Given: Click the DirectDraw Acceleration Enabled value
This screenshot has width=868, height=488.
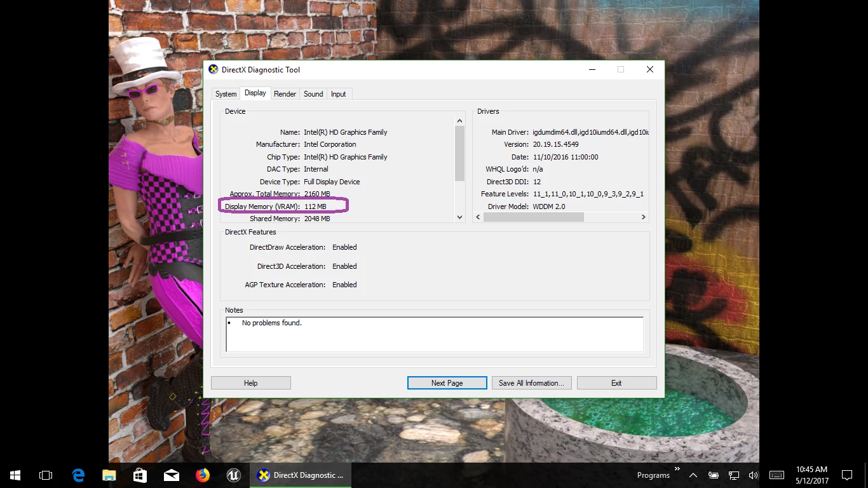Looking at the screenshot, I should coord(344,247).
